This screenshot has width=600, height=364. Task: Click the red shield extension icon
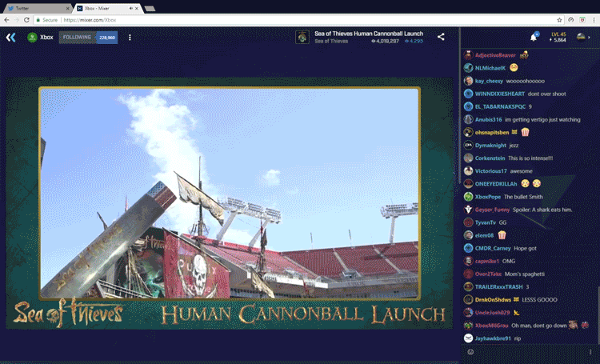tap(582, 20)
